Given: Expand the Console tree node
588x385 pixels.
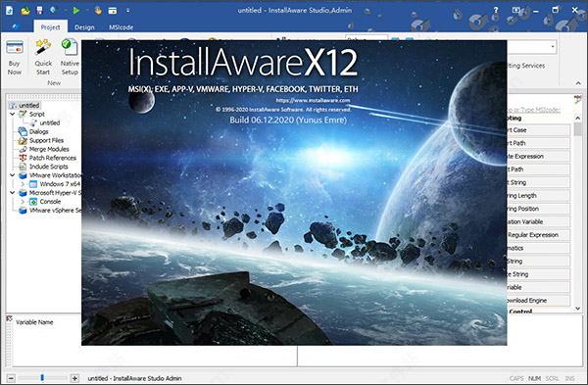Looking at the screenshot, I should 23,202.
